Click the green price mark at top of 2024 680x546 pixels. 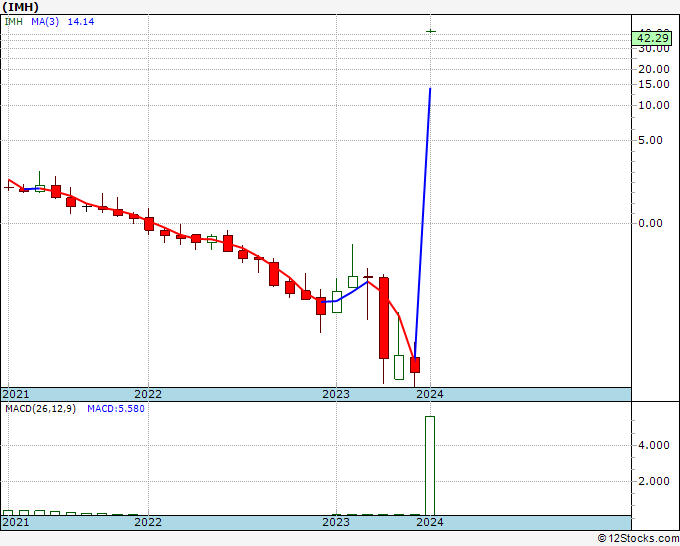[431, 31]
